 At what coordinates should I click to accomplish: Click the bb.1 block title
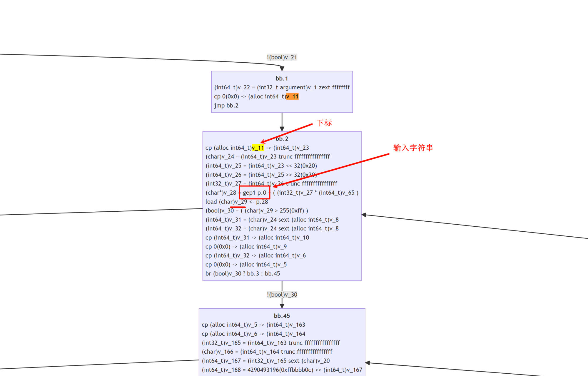point(282,78)
